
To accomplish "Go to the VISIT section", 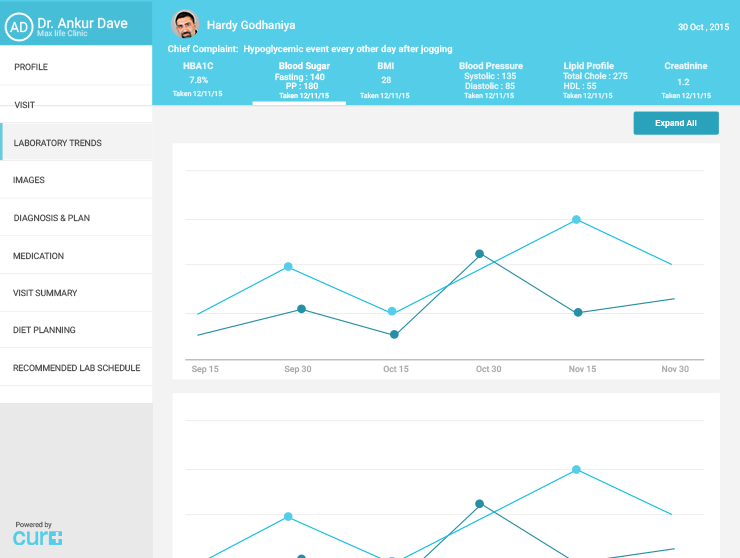I will (x=76, y=105).
